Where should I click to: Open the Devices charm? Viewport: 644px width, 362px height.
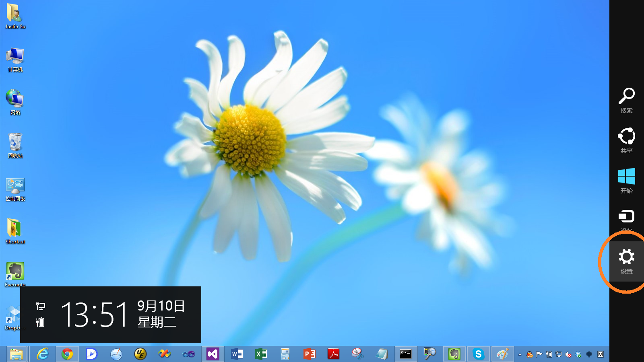626,219
